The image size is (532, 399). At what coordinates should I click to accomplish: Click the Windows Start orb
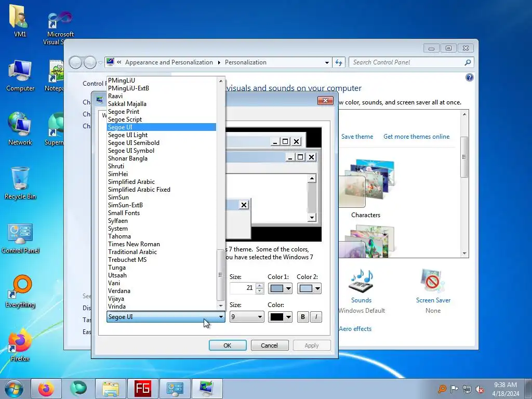click(14, 389)
